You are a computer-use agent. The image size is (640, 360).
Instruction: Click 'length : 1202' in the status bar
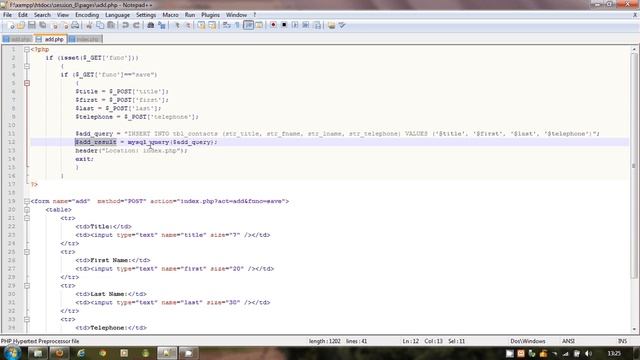pos(325,341)
